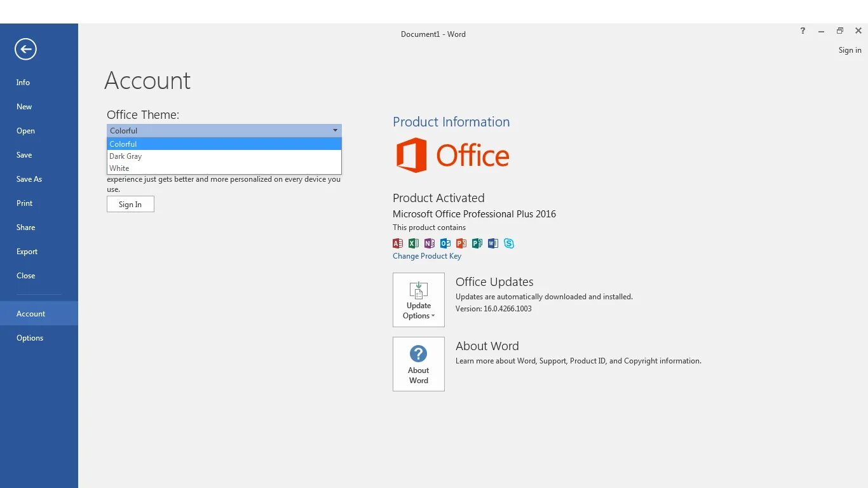Click Change Product Key link

(427, 256)
